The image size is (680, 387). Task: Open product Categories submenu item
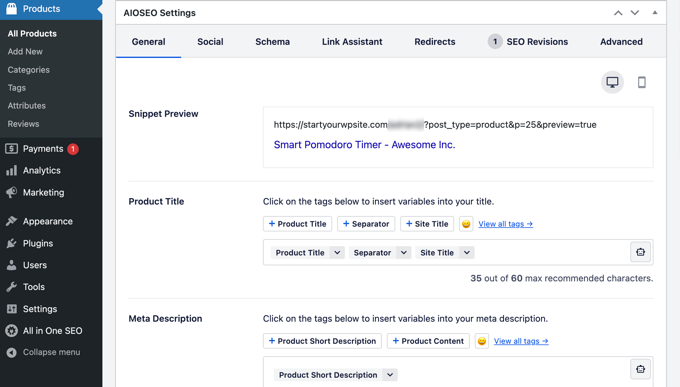[x=29, y=70]
